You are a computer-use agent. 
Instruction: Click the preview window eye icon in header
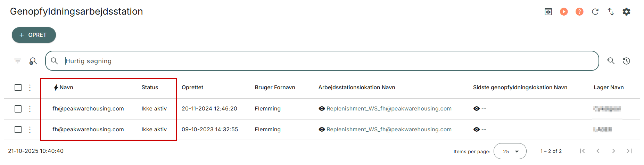[548, 12]
